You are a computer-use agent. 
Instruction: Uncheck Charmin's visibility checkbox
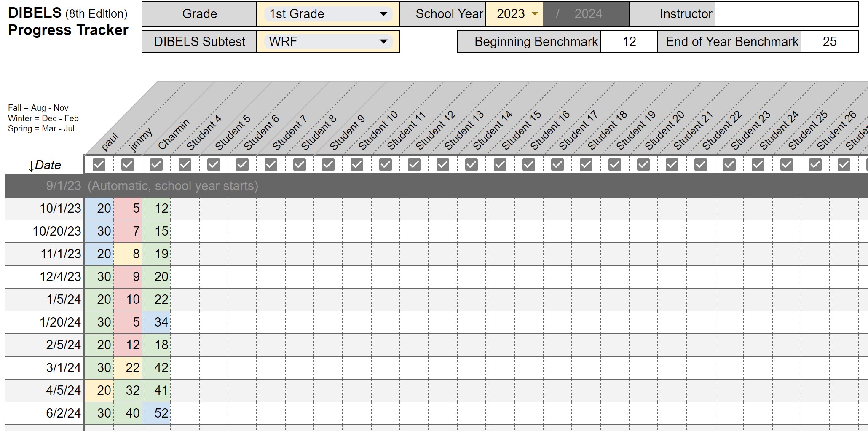(x=156, y=164)
